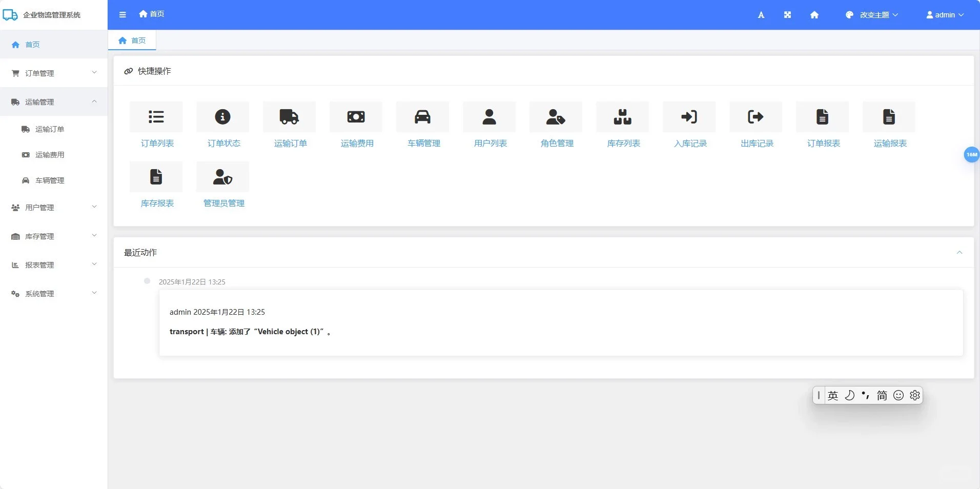
Task: Click the 车辆管理 car shortcut icon
Action: tap(423, 117)
